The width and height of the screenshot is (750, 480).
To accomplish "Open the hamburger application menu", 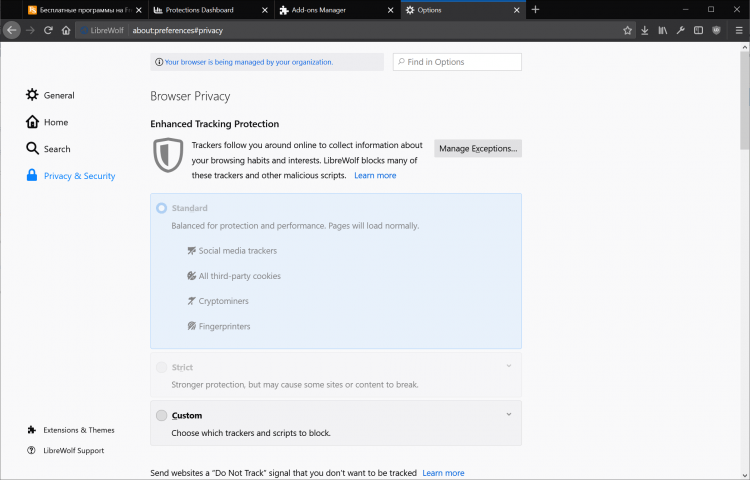I will coord(737,30).
